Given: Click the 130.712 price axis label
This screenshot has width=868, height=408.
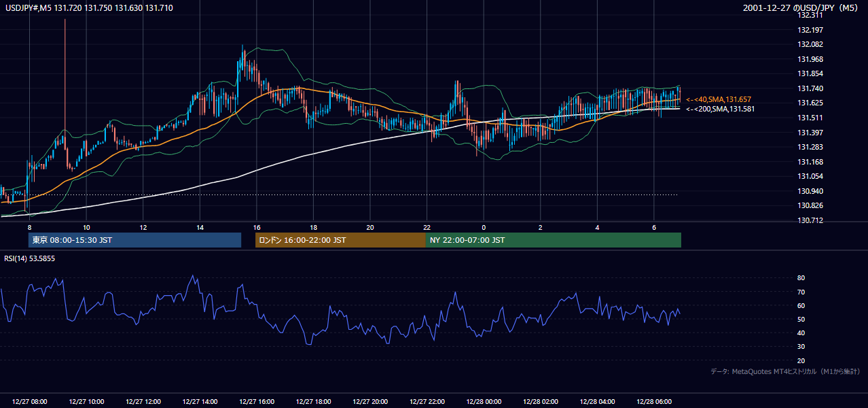Looking at the screenshot, I should [812, 220].
